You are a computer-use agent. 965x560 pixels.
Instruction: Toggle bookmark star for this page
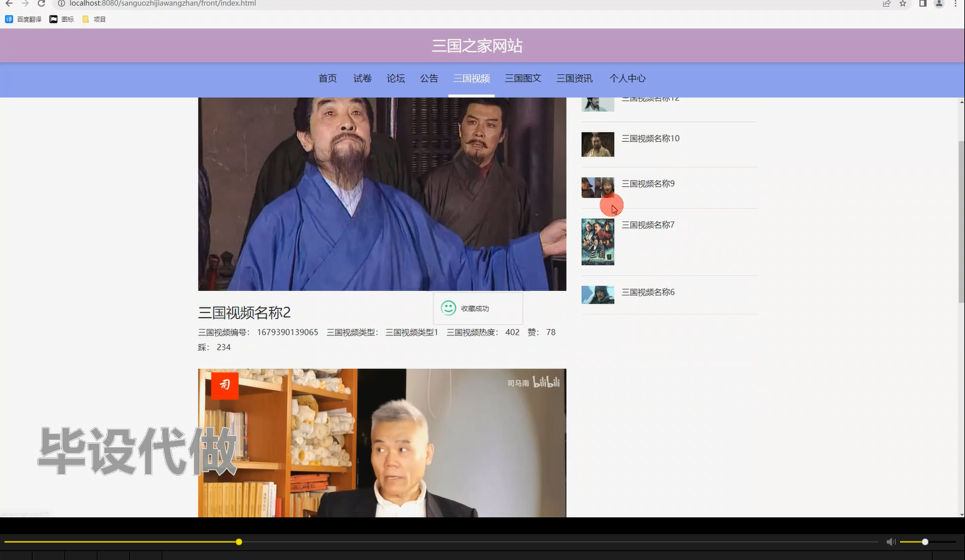click(902, 4)
